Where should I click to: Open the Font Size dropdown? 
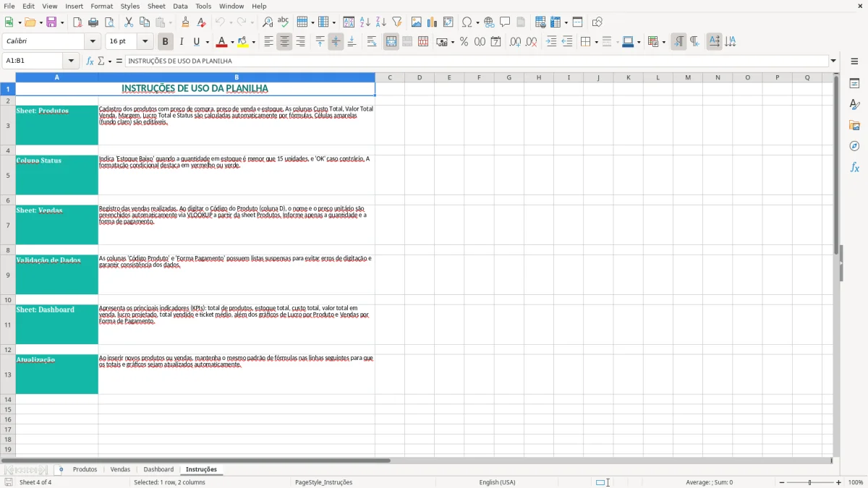coord(145,42)
